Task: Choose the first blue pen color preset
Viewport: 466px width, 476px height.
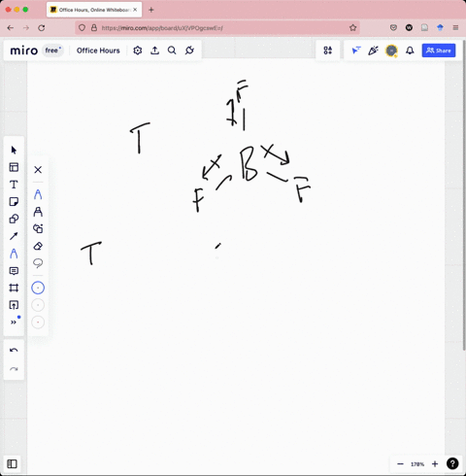Action: point(38,288)
